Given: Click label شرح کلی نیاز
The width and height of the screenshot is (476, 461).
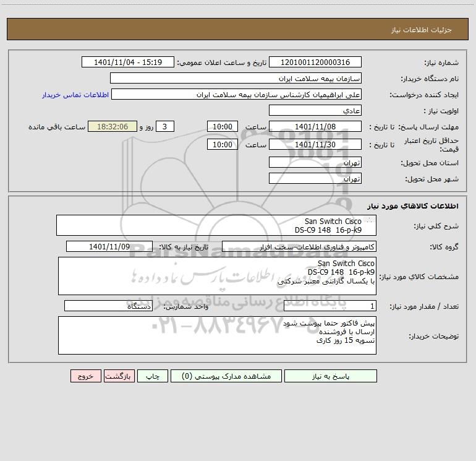Looking at the screenshot, I should (x=436, y=226).
